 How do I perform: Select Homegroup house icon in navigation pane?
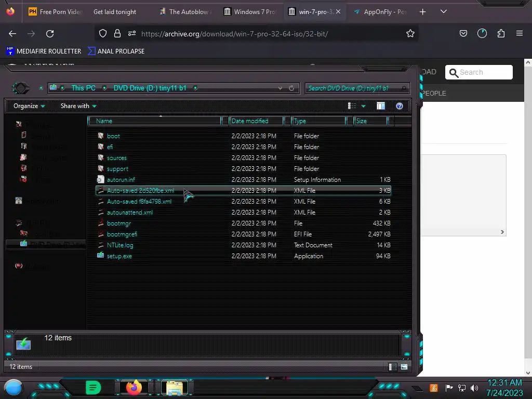pos(19,201)
